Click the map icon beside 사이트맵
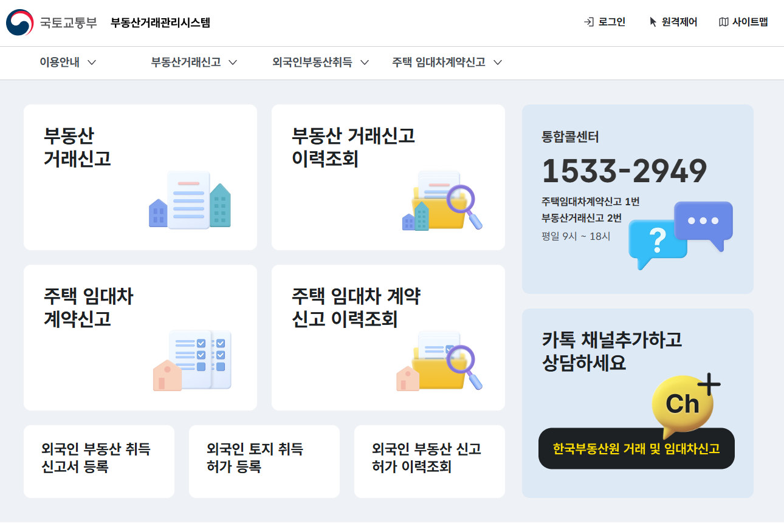 [x=723, y=22]
